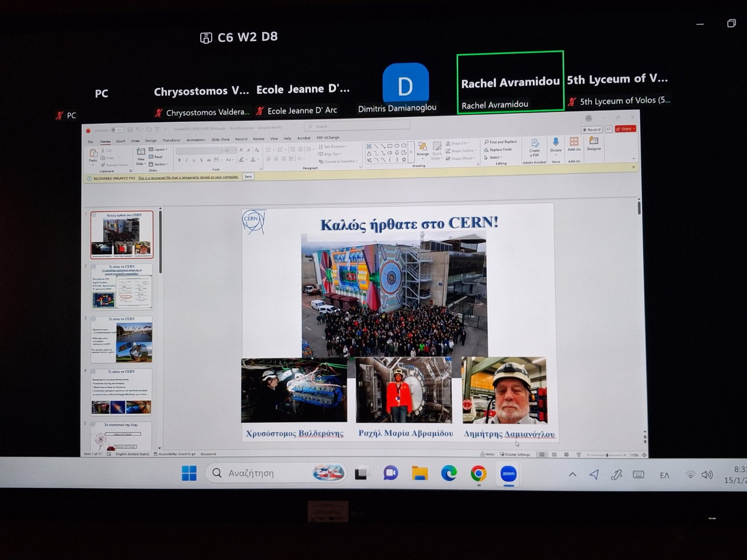Viewport: 747px width, 560px height.
Task: Click Save in the recovered file bar
Action: 248,176
